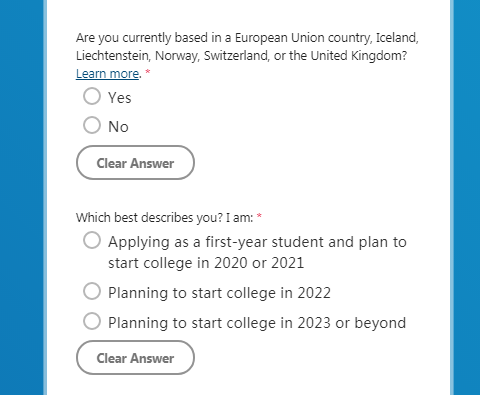480x395 pixels.
Task: Click the red asterisk after Learn more
Action: click(x=148, y=72)
